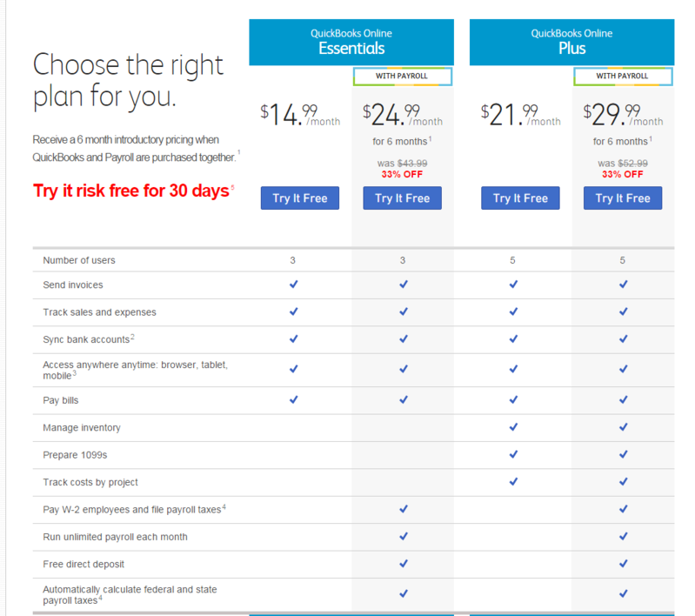695x616 pixels.
Task: Open footnote 4 beside Pay W-2 employees
Action: coord(224,506)
